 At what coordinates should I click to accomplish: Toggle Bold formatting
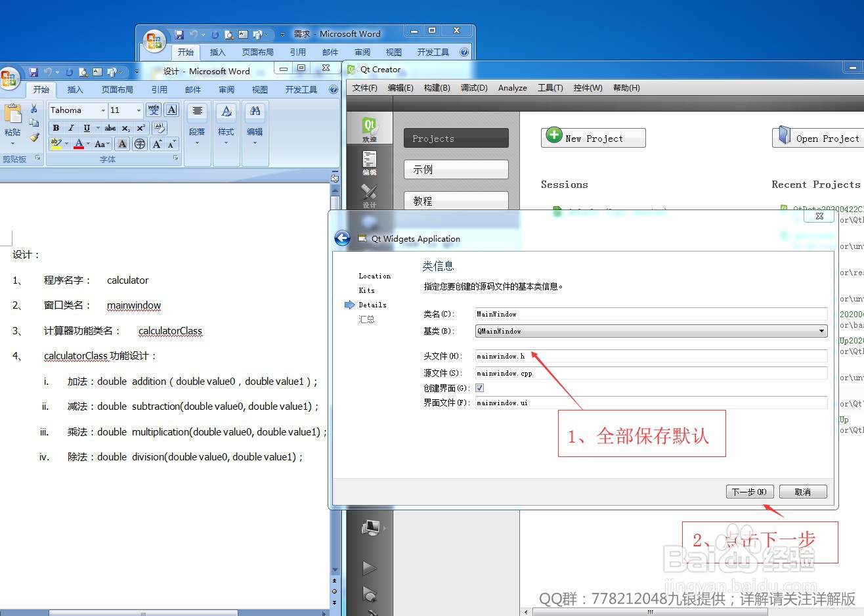pos(56,128)
